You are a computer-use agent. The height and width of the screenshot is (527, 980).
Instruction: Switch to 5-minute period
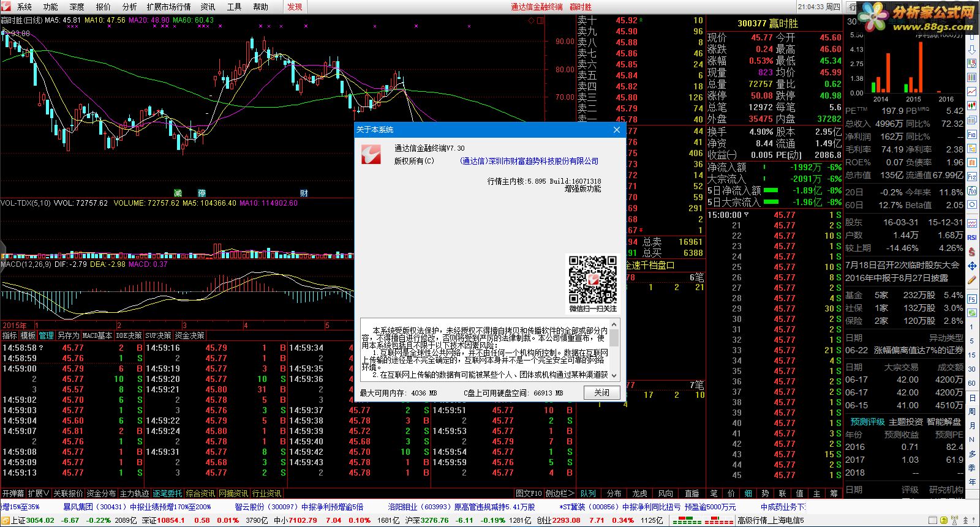click(971, 341)
